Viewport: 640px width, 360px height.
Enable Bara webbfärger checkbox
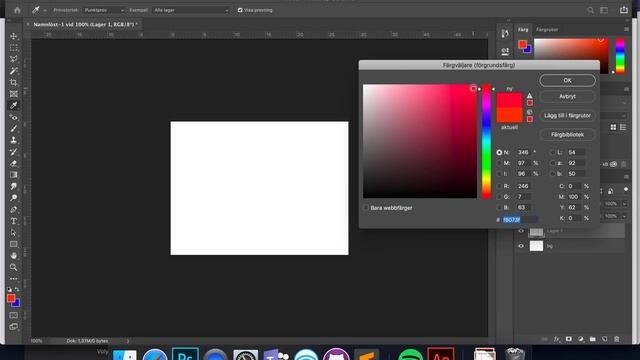[x=366, y=208]
